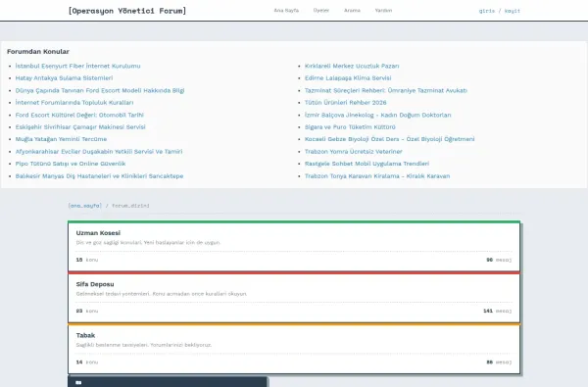588x387 pixels.
Task: Open the Tabak forum category
Action: tap(85, 335)
